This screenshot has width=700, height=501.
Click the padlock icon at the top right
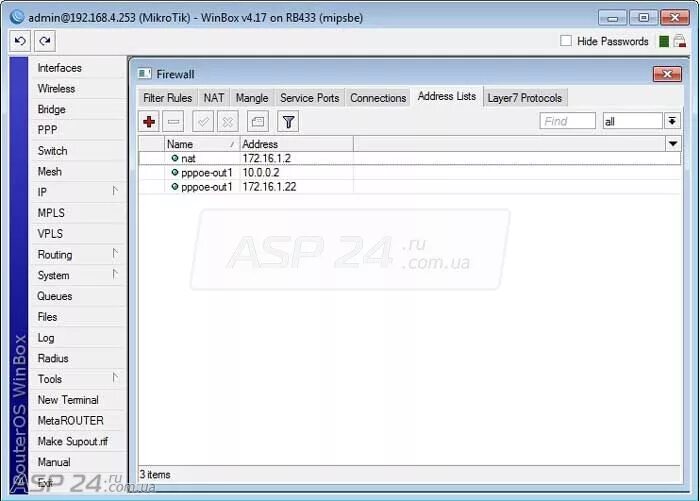pos(680,41)
